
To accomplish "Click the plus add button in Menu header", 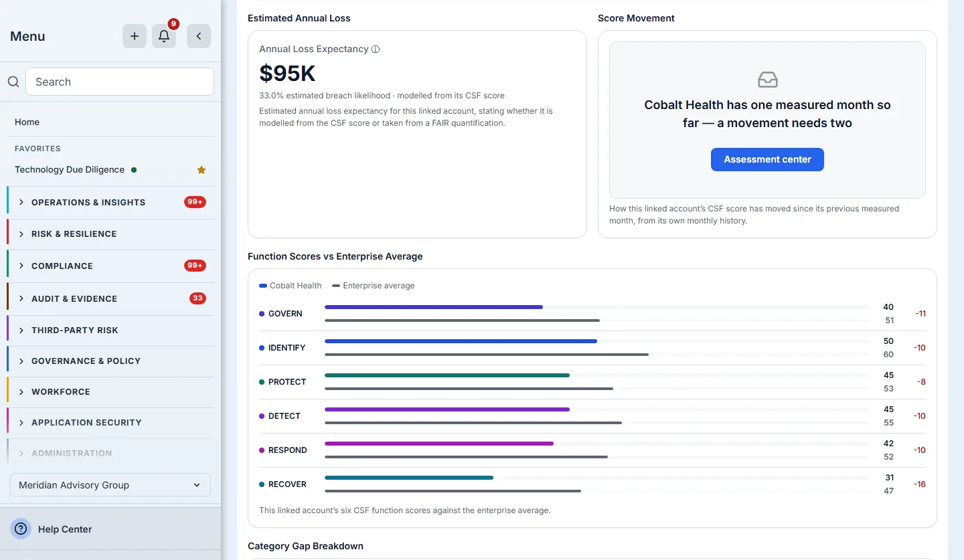I will [135, 36].
